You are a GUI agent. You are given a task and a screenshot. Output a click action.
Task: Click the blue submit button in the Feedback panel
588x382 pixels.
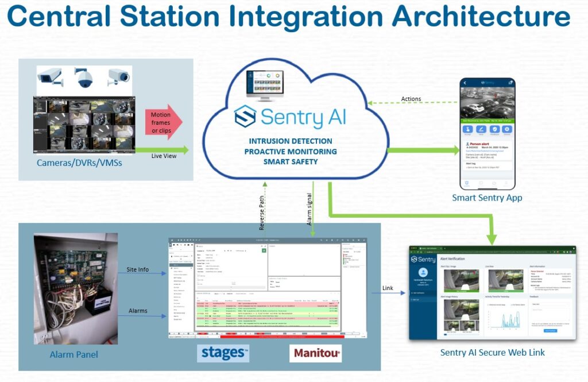click(x=551, y=331)
